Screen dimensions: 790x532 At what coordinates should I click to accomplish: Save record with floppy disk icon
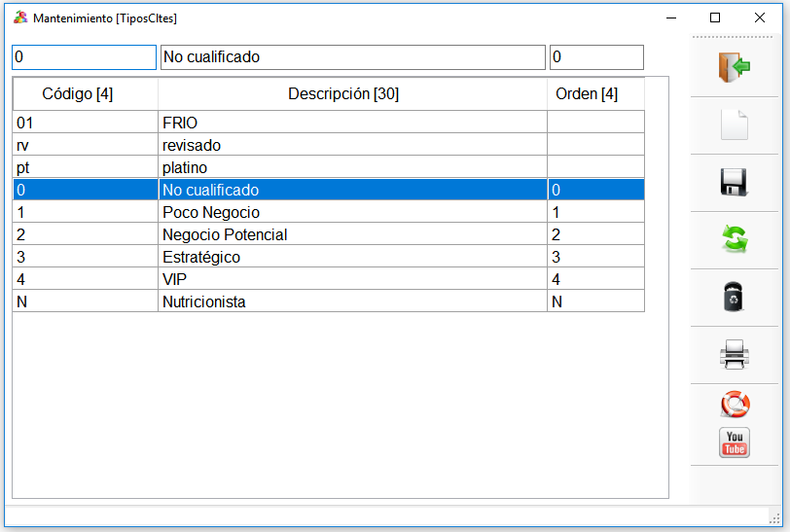[735, 182]
